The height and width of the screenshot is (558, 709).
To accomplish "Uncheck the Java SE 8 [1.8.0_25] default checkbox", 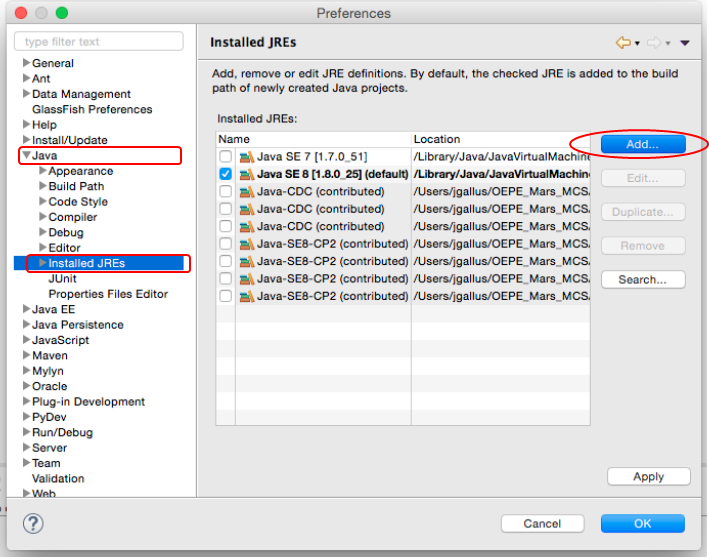I will 225,174.
